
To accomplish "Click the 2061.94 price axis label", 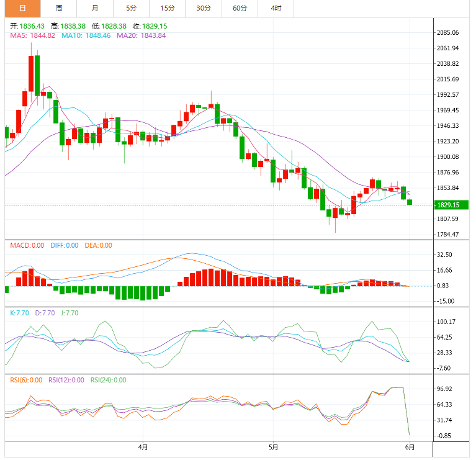I will click(x=448, y=48).
